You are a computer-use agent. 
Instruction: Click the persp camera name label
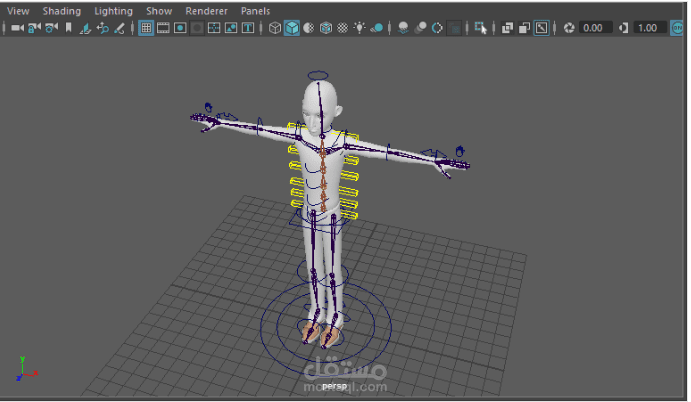(x=334, y=386)
